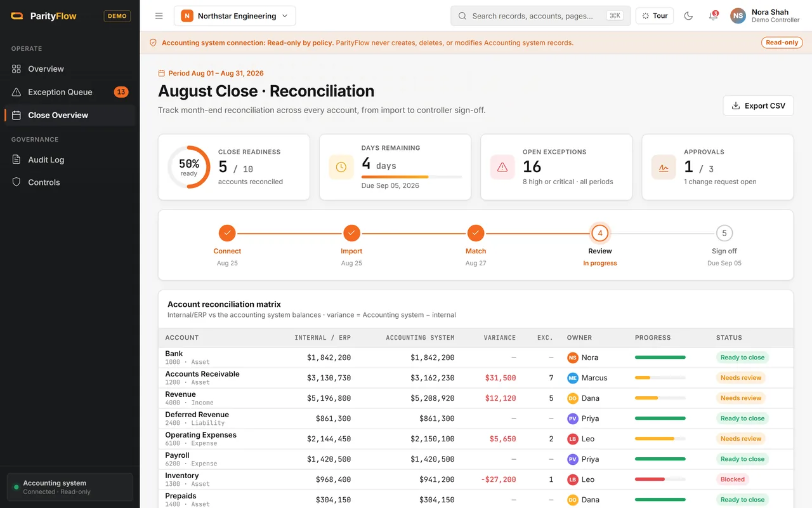Click the calendar icon beside the period
The width and height of the screenshot is (812, 508).
click(162, 73)
